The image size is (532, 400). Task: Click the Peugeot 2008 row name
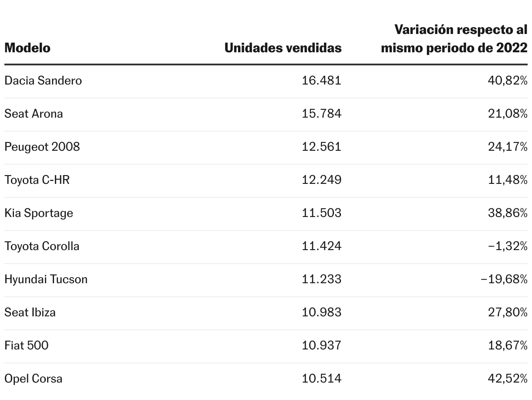tap(42, 147)
